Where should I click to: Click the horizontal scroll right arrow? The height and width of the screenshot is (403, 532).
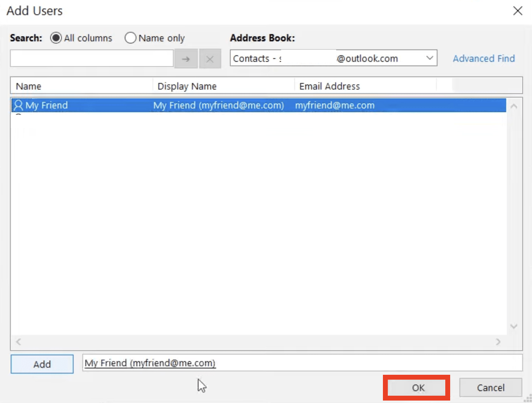click(x=498, y=342)
